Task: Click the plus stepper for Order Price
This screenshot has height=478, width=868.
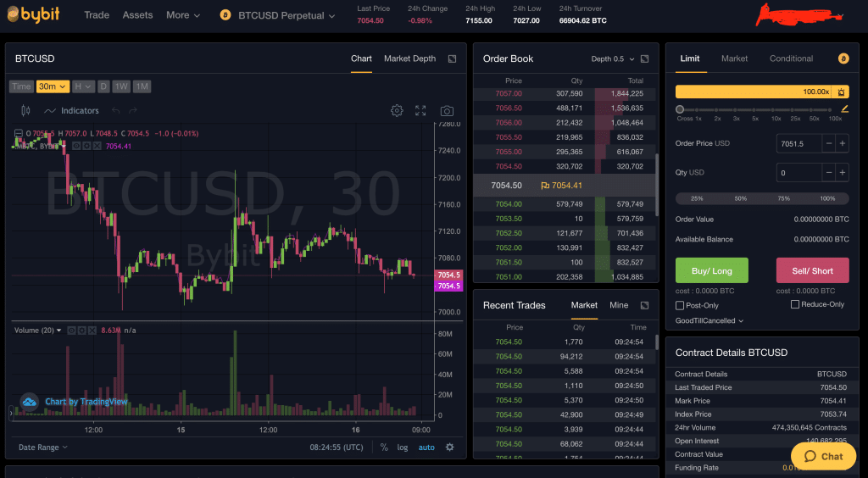Action: click(x=842, y=144)
